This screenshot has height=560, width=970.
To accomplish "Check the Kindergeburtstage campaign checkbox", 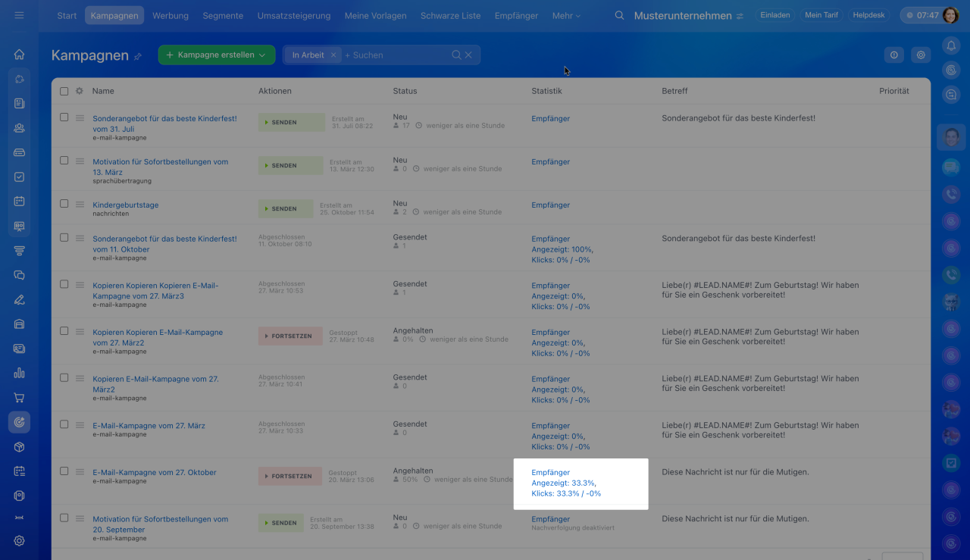I will (64, 204).
